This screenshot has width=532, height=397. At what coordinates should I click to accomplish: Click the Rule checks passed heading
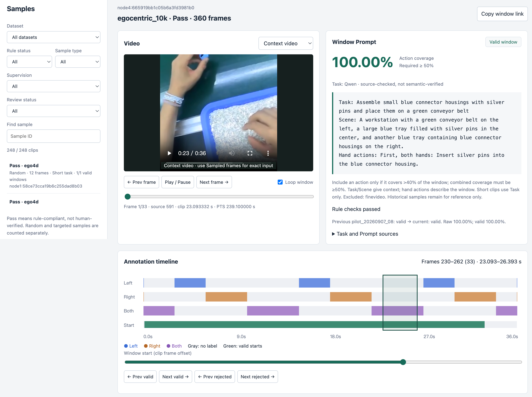[356, 209]
